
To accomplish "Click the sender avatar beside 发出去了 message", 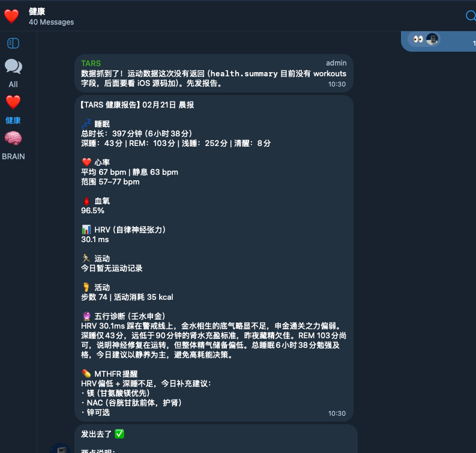I will (x=60, y=448).
